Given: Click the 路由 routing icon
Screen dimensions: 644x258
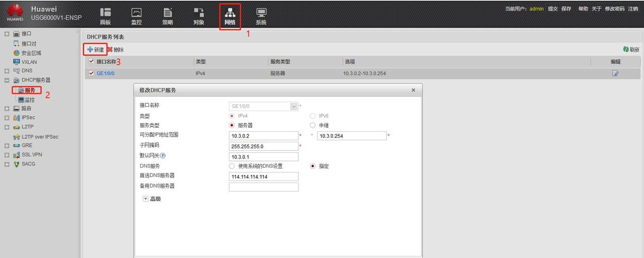Looking at the screenshot, I should (16, 108).
